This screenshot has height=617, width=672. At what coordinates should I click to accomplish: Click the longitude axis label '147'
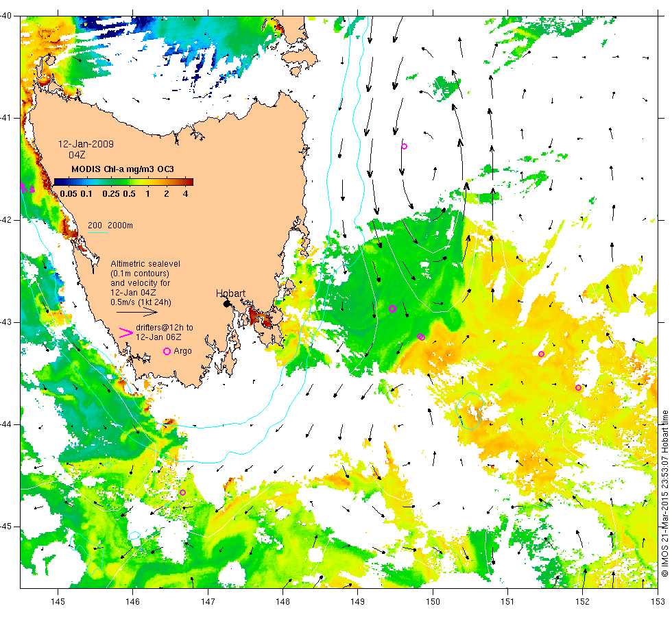coord(208,602)
